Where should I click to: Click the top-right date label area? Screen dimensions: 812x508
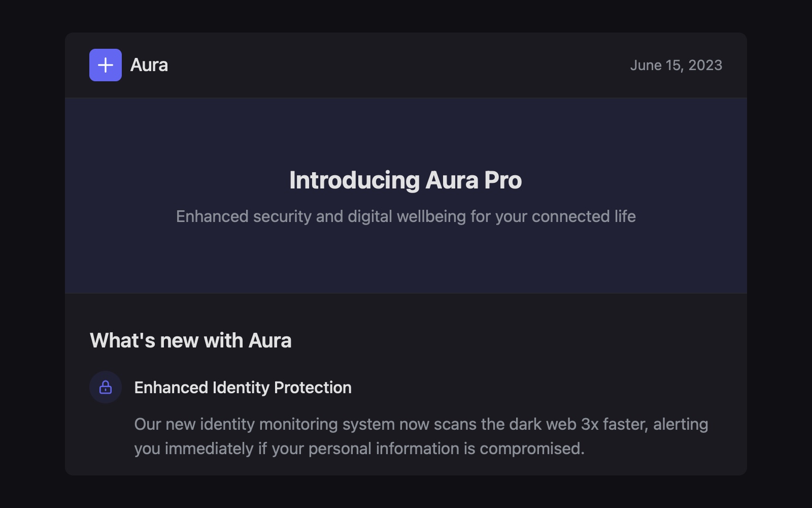(x=677, y=65)
